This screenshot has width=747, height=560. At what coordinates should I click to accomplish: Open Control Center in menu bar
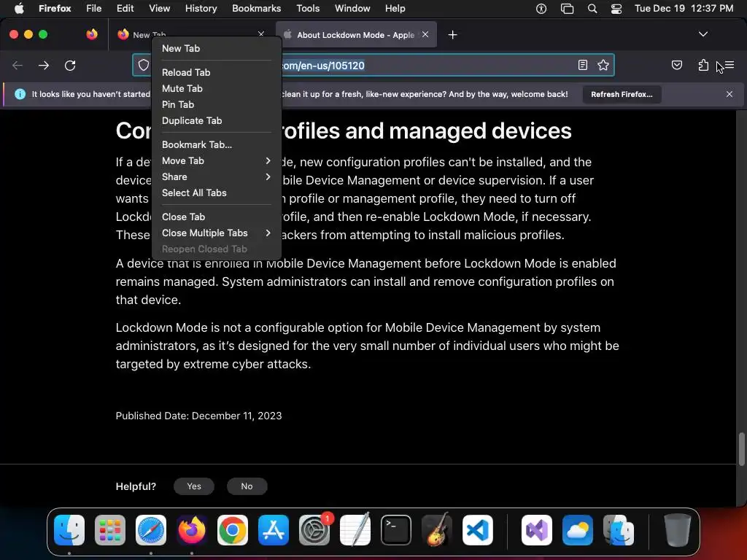tap(616, 9)
